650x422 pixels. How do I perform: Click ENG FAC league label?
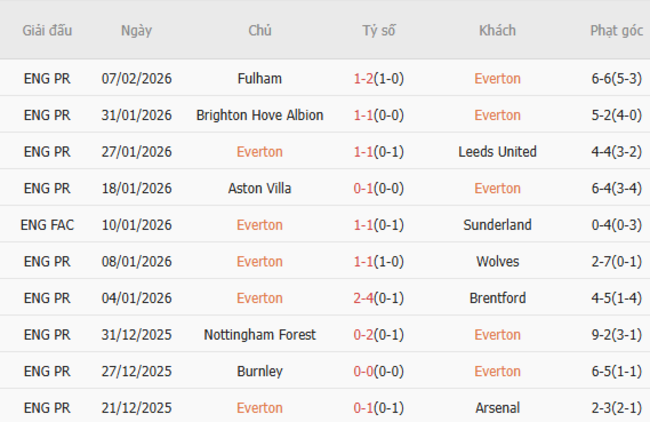(47, 225)
